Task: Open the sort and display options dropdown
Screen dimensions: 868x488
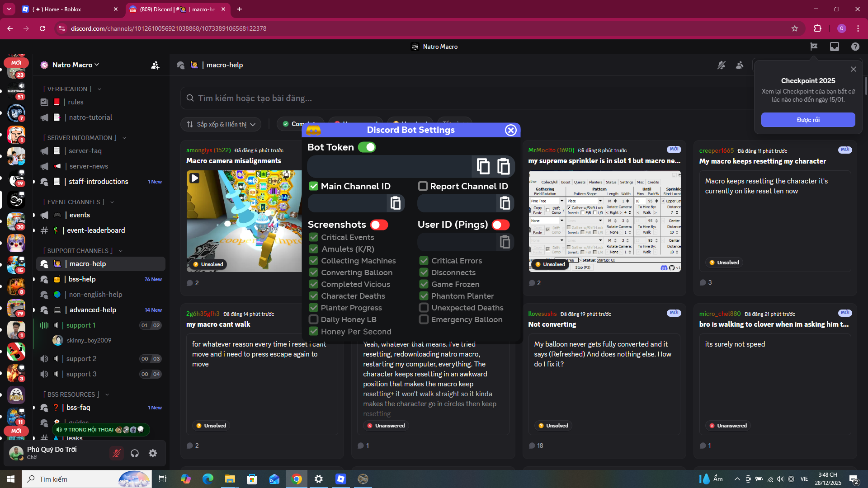Action: pyautogui.click(x=221, y=124)
